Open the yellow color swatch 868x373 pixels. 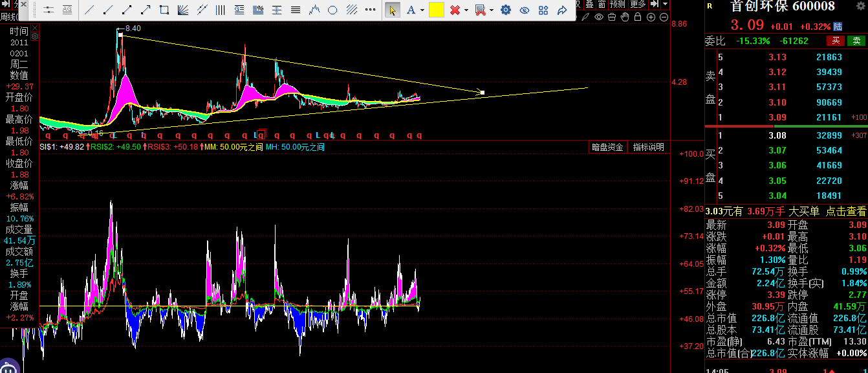pyautogui.click(x=436, y=10)
